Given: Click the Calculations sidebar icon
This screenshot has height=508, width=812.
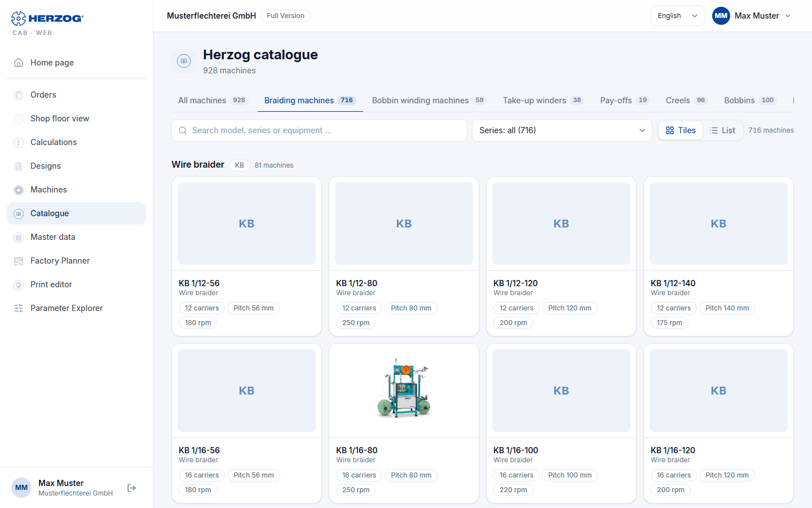Looking at the screenshot, I should click(19, 142).
